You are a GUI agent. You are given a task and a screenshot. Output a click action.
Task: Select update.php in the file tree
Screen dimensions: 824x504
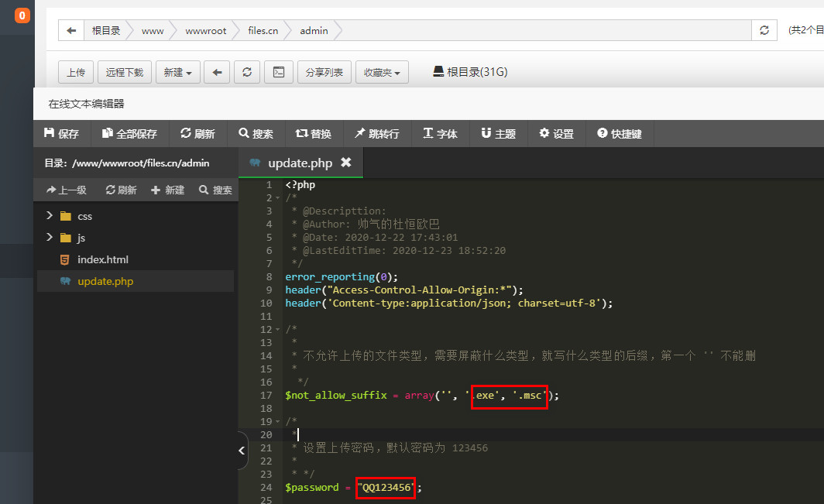point(135,281)
